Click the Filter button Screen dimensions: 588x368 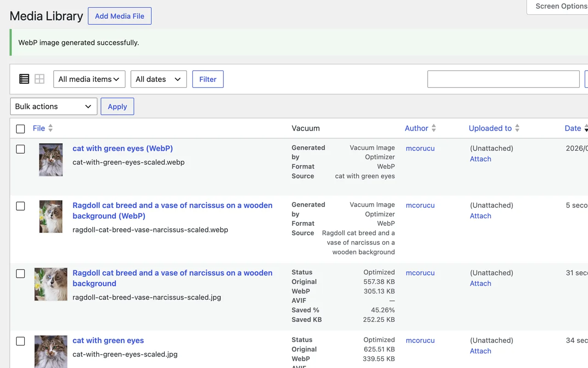pyautogui.click(x=208, y=79)
